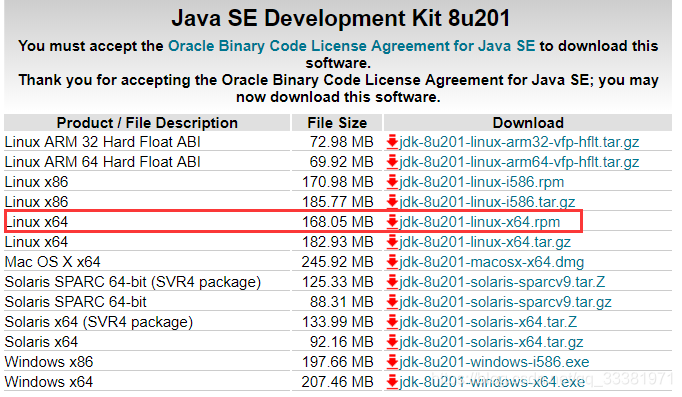
Task: Select Solaris SPARC 64-bit (SVR4 package) description
Action: (133, 282)
